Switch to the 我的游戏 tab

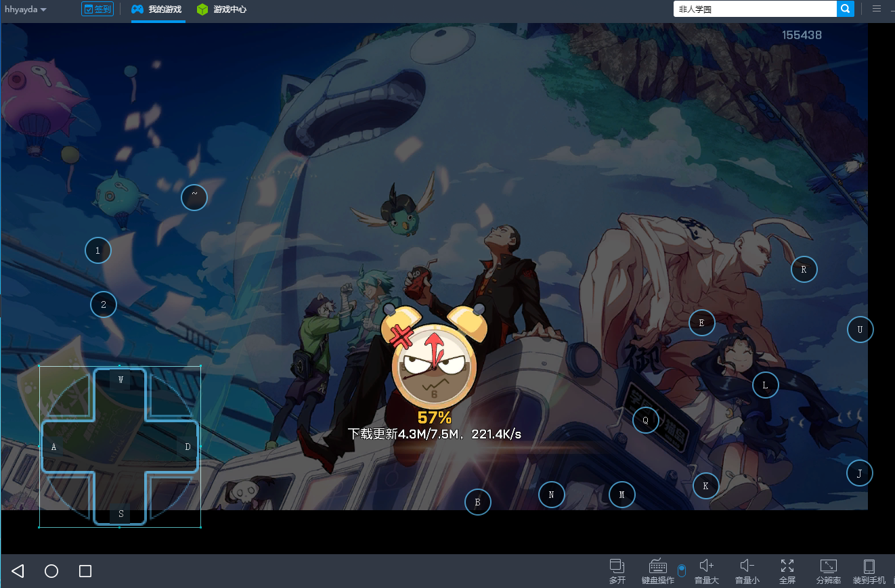(157, 9)
